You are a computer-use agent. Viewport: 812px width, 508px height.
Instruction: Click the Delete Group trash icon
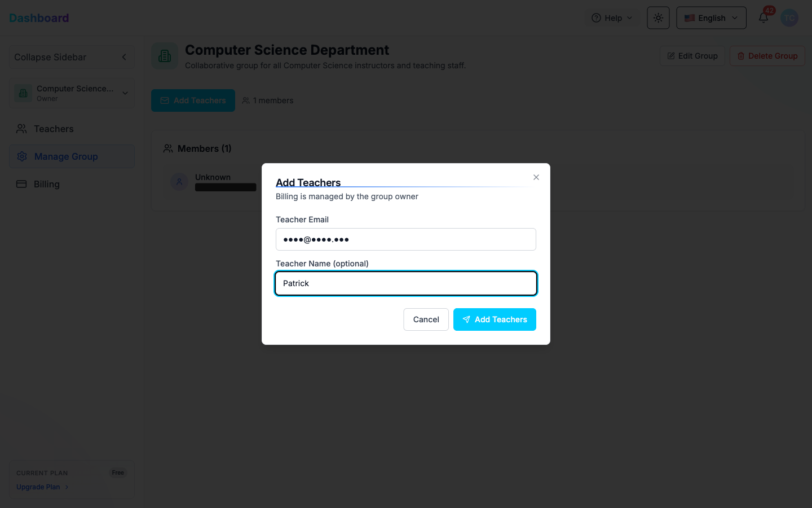coord(741,56)
